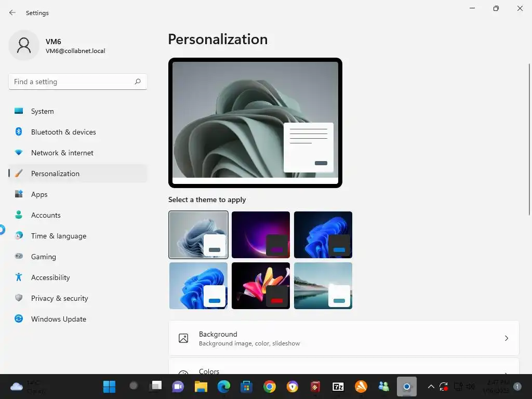Click the VM6@collabnet.local account text
This screenshot has width=532, height=399.
pyautogui.click(x=75, y=51)
